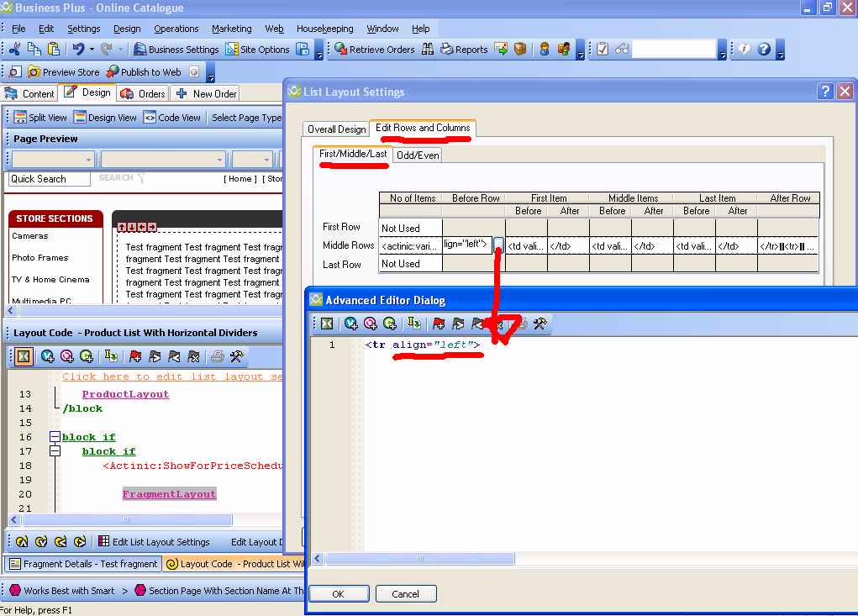
Task: Click the ProductLayout link on line 13
Action: pos(125,394)
